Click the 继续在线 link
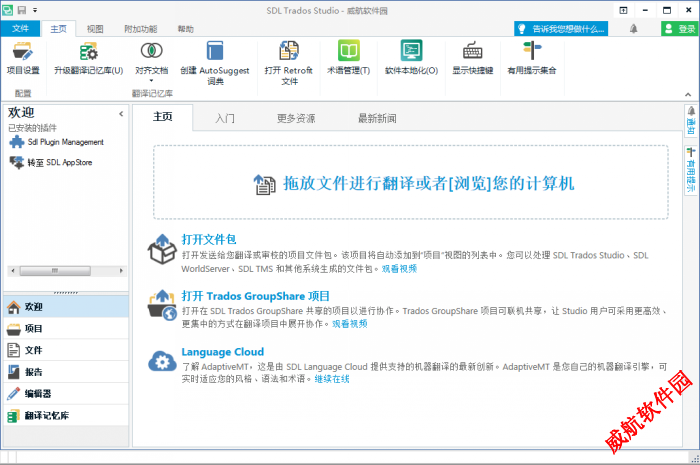Image resolution: width=700 pixels, height=465 pixels. pyautogui.click(x=332, y=379)
